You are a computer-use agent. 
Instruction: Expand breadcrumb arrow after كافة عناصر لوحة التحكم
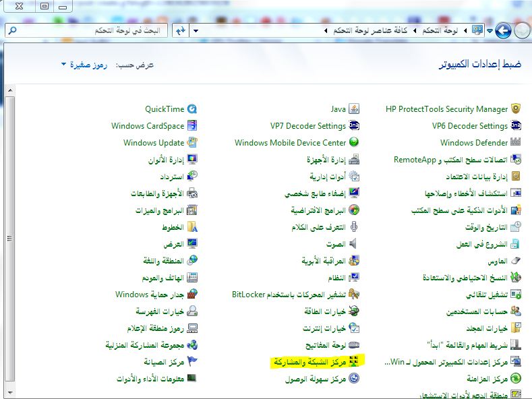coord(326,31)
